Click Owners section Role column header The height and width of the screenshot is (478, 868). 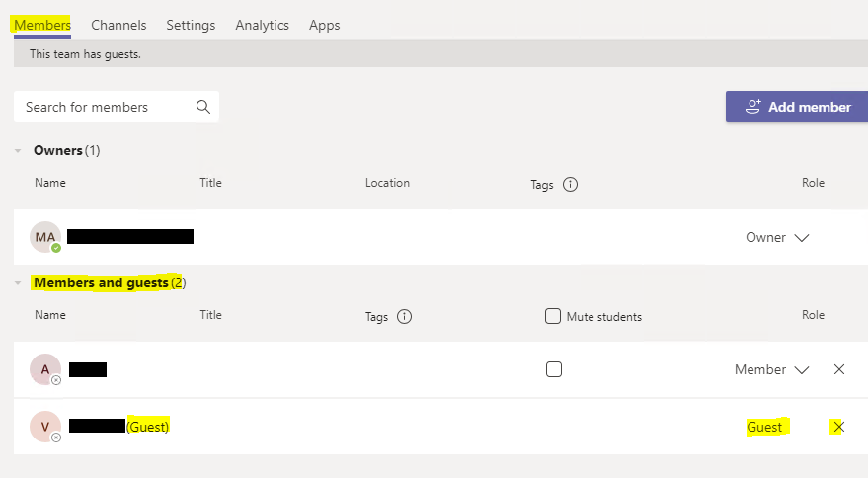click(814, 183)
